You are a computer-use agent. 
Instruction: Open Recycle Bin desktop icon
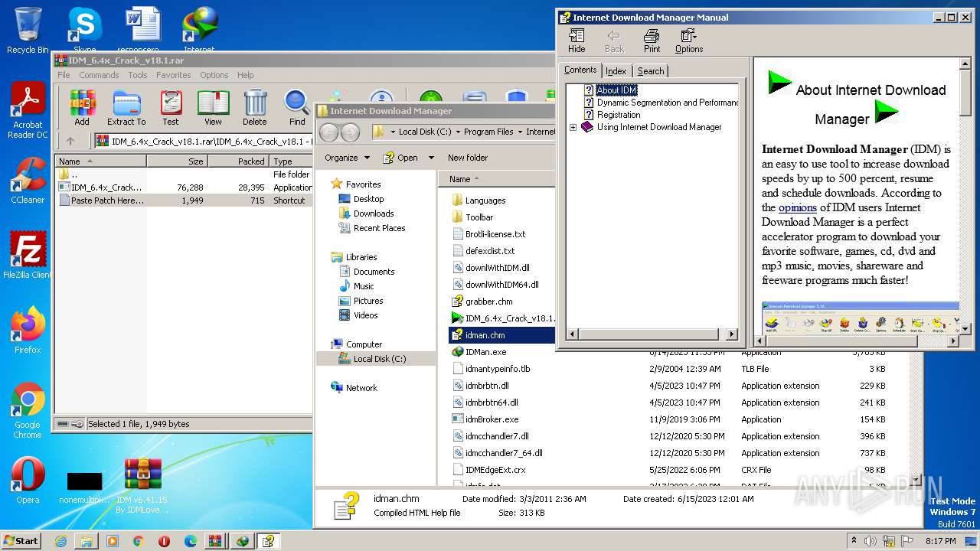(x=28, y=31)
